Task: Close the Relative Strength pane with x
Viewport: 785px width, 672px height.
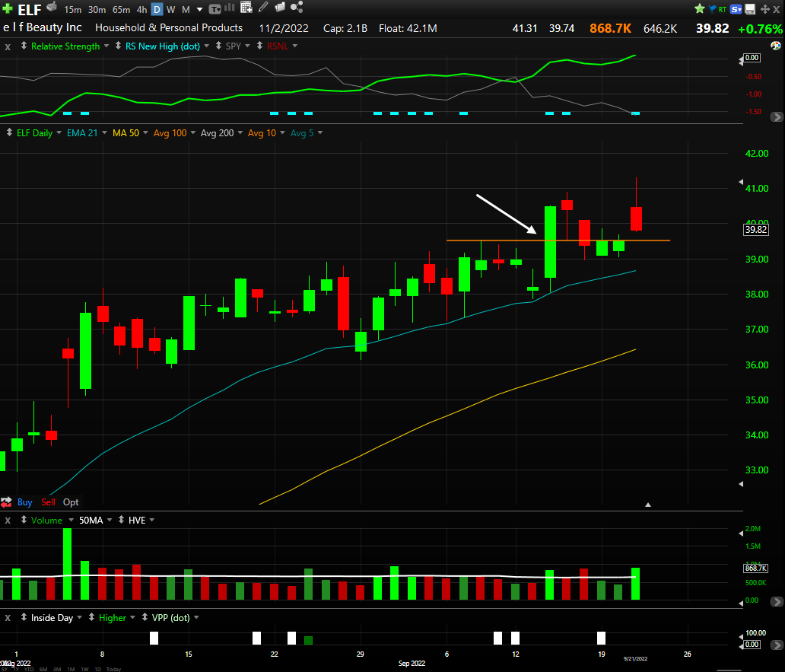Action: coord(8,46)
